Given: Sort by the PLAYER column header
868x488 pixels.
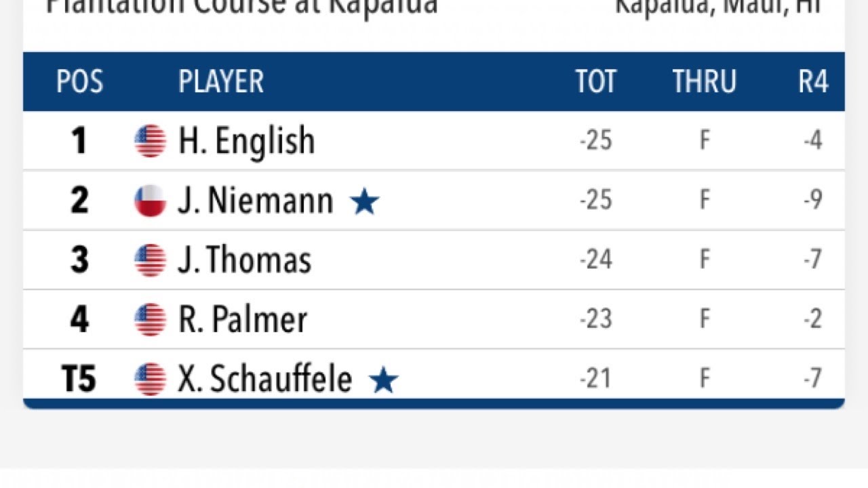Looking at the screenshot, I should [221, 82].
